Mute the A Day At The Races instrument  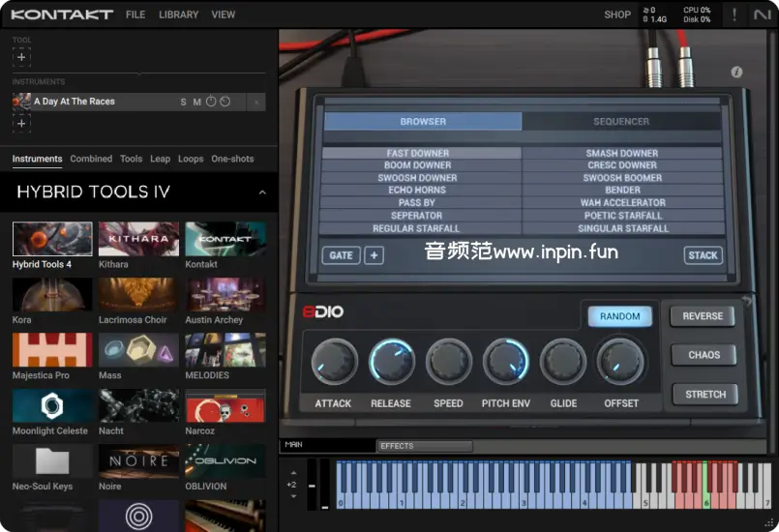tap(196, 102)
